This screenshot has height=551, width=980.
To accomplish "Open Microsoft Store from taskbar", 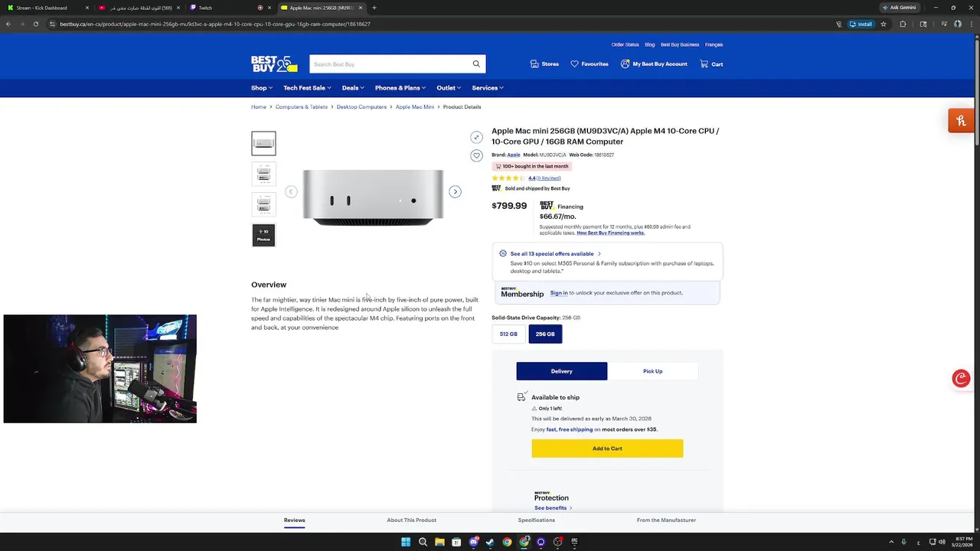I will (x=456, y=542).
